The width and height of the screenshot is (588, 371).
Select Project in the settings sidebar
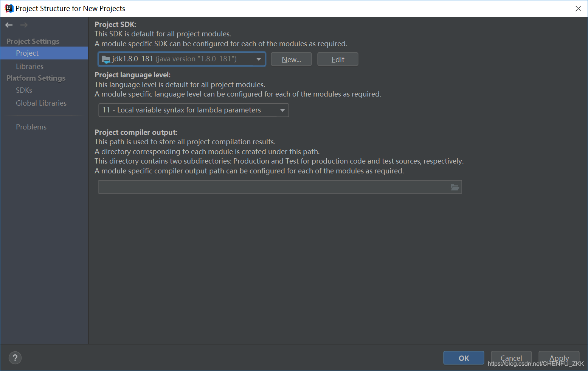pyautogui.click(x=44, y=53)
